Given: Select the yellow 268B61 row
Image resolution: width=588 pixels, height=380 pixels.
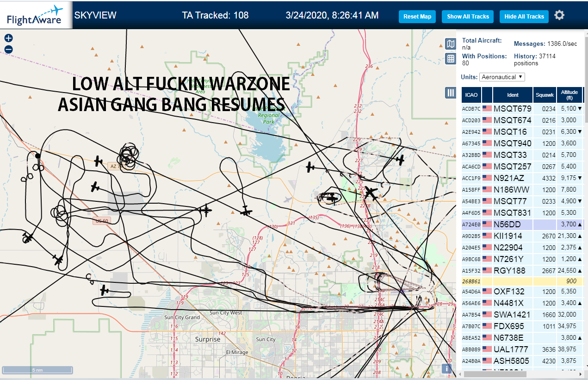Looking at the screenshot, I should click(x=522, y=281).
